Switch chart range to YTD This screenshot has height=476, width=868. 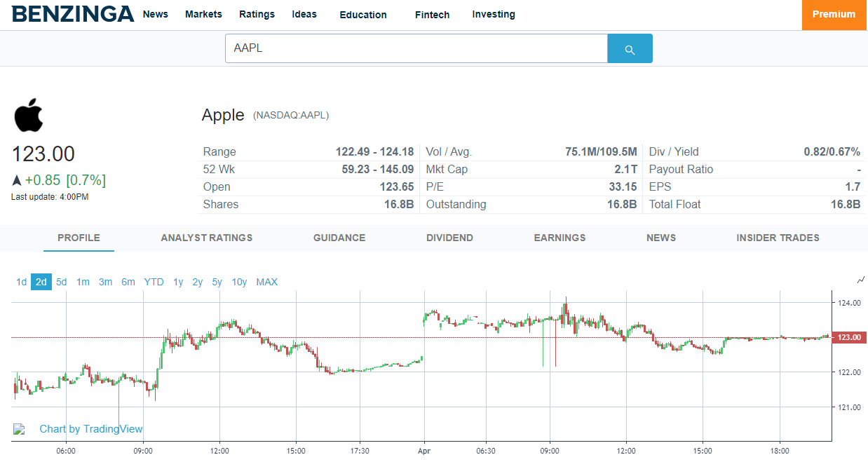154,282
